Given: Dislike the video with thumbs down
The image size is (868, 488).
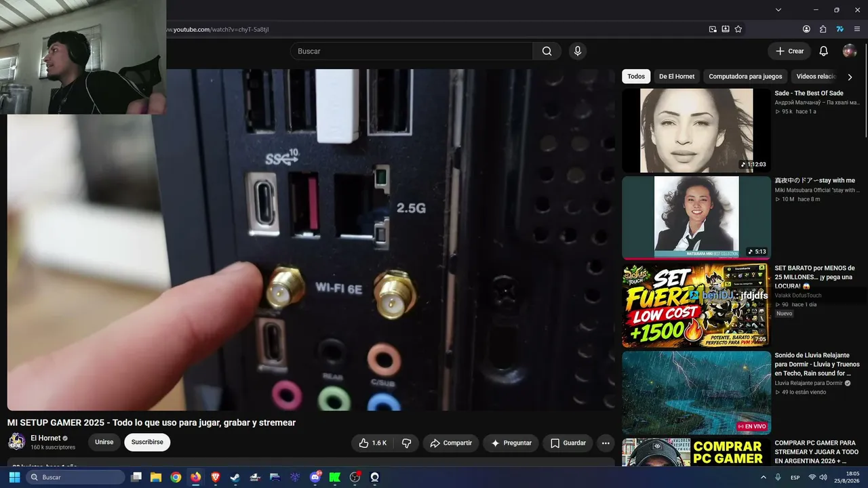Looking at the screenshot, I should tap(407, 443).
